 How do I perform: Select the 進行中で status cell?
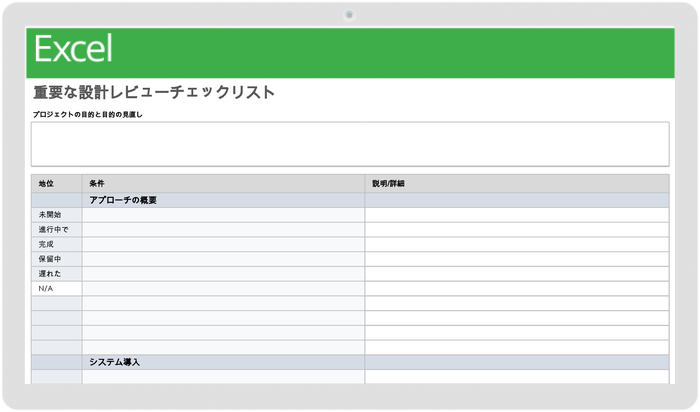click(x=54, y=230)
